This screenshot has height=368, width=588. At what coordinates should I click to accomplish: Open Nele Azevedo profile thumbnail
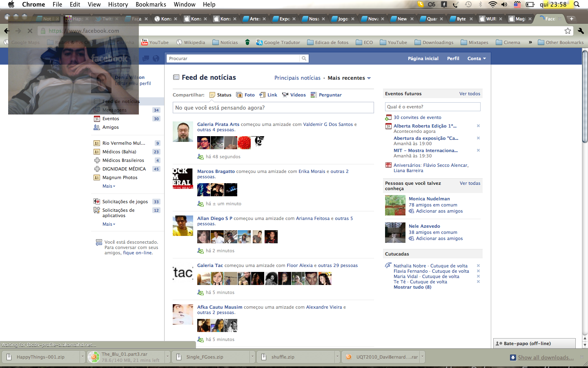tap(395, 233)
